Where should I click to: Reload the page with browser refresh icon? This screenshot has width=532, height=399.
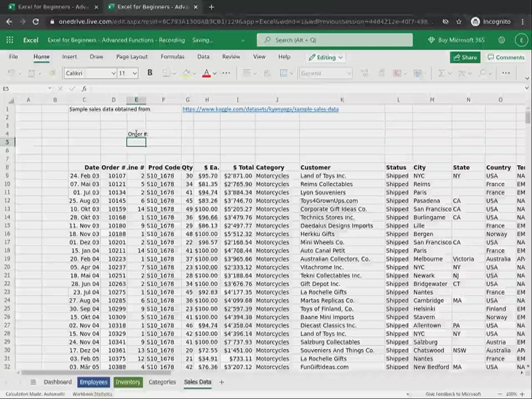(35, 22)
